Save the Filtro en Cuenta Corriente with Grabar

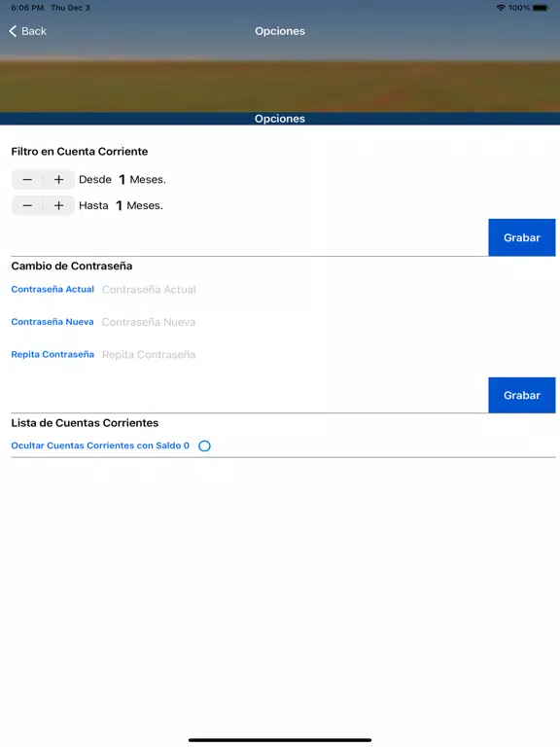522,237
